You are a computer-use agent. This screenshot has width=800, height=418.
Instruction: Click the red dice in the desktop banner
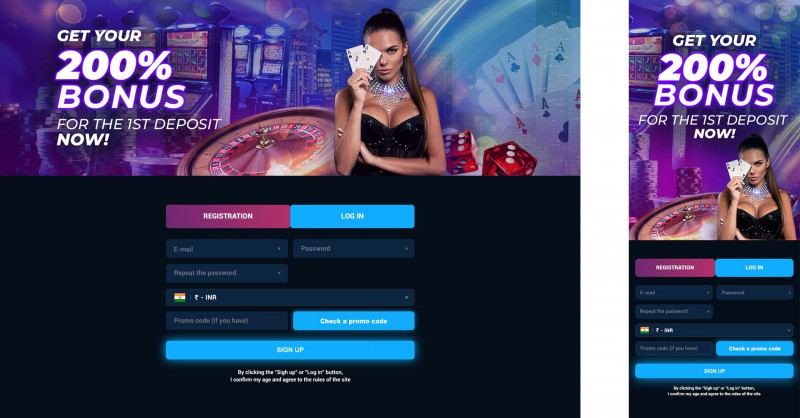[x=490, y=154]
